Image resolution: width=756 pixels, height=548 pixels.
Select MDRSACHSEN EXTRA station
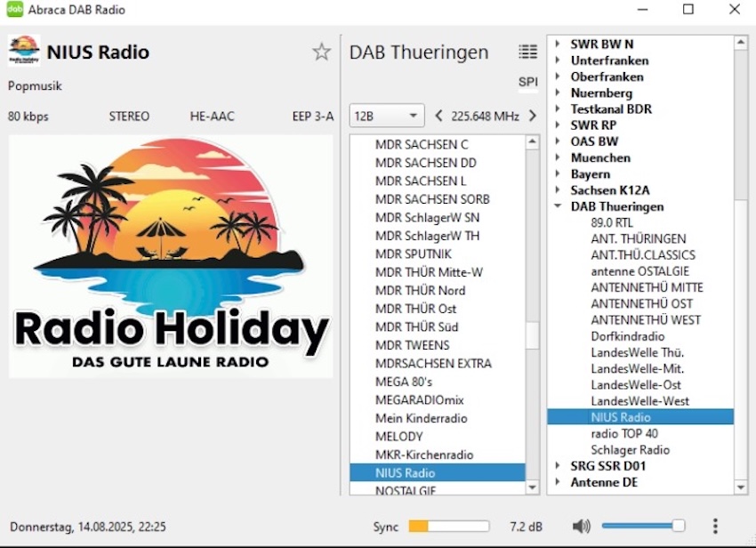(x=438, y=364)
